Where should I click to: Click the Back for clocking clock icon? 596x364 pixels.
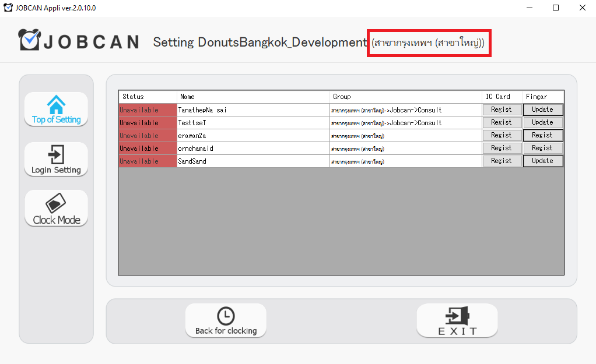coord(226,316)
